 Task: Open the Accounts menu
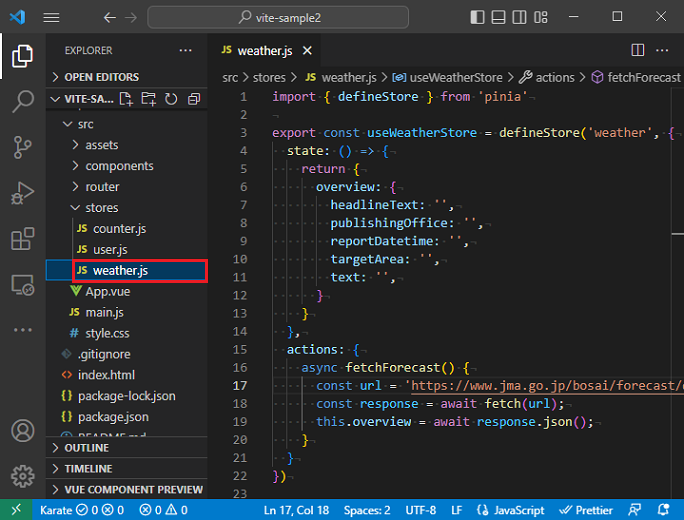(x=22, y=431)
